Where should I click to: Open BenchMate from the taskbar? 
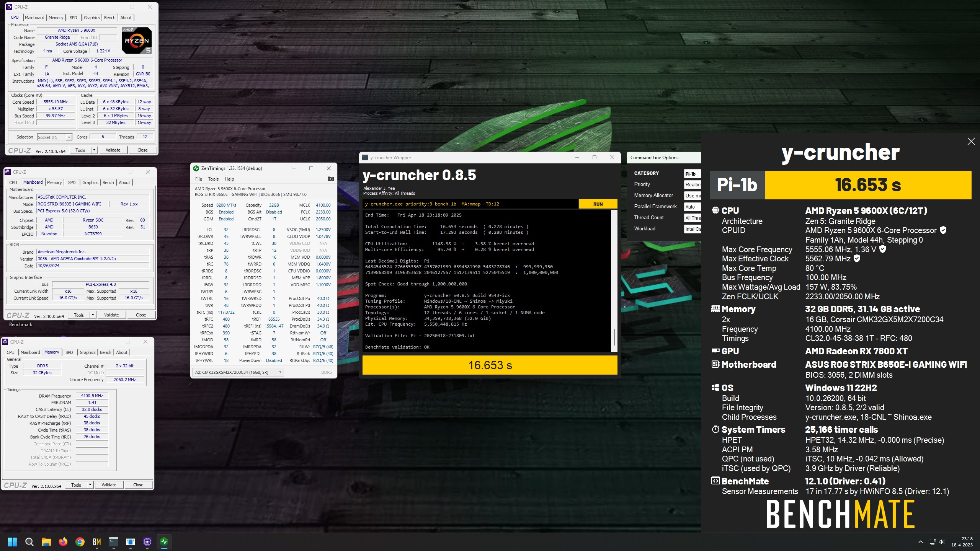click(97, 542)
